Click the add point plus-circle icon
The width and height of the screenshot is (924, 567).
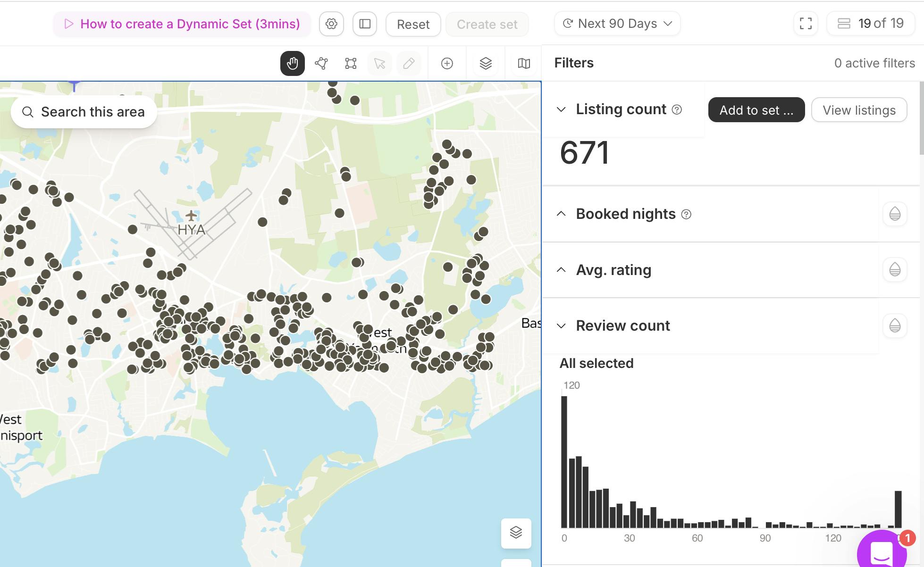pos(447,63)
